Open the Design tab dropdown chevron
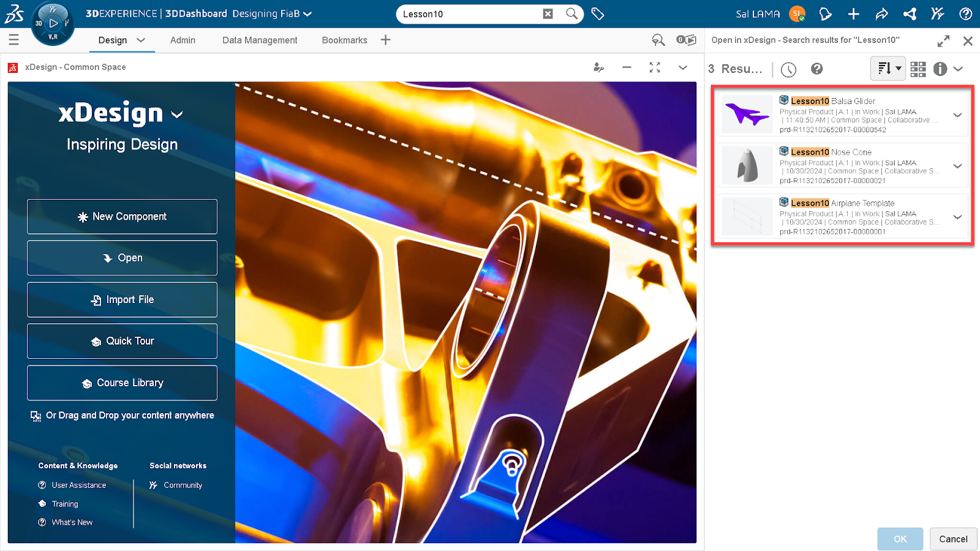Image resolution: width=980 pixels, height=551 pixels. pos(141,40)
